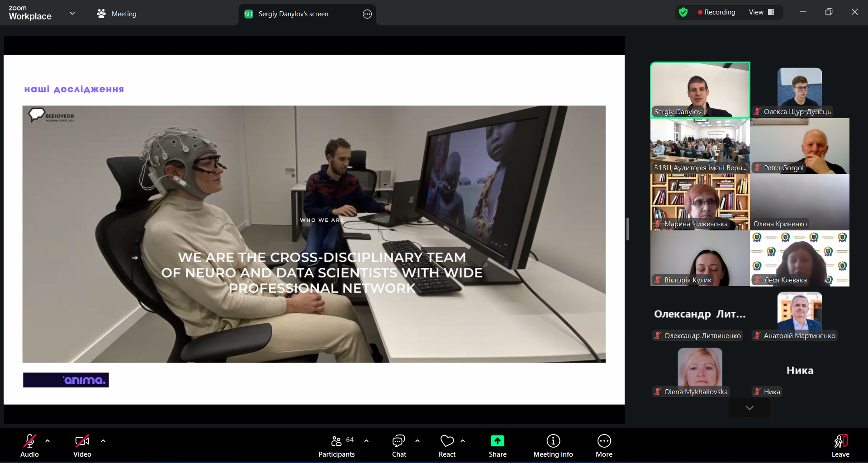Open the Chat panel

398,441
